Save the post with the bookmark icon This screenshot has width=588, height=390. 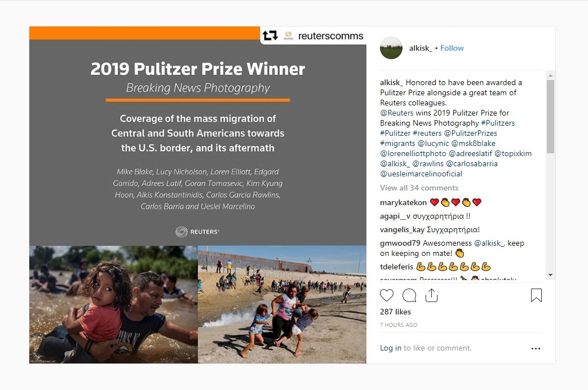coord(536,295)
